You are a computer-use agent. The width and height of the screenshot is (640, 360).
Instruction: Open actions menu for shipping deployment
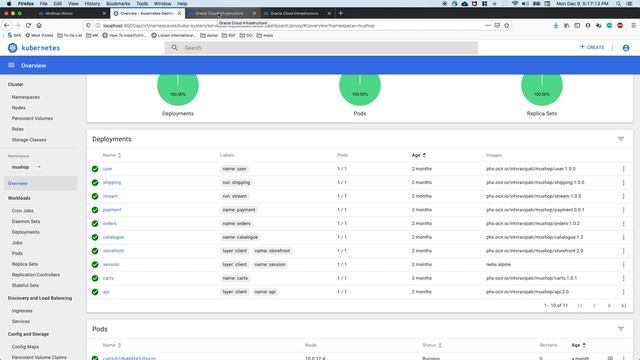click(x=623, y=182)
